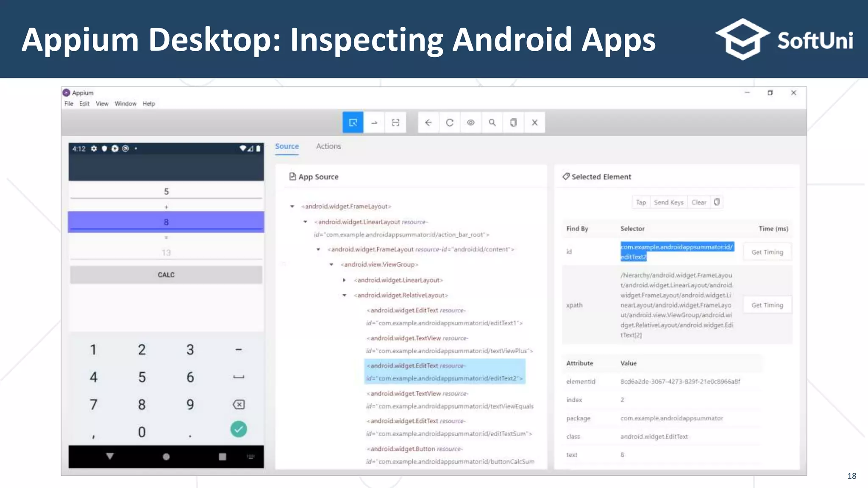
Task: Click Tap button for selected element
Action: point(641,202)
